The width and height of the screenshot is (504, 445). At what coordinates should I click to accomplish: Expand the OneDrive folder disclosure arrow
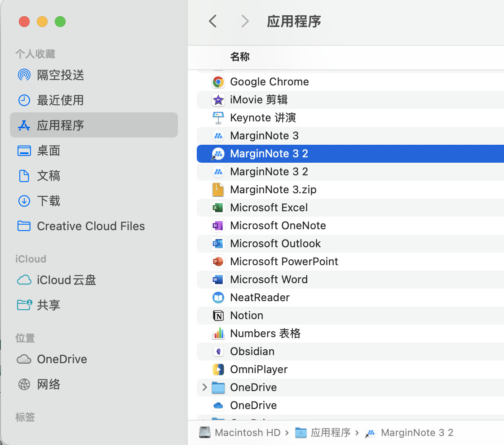[x=205, y=387]
